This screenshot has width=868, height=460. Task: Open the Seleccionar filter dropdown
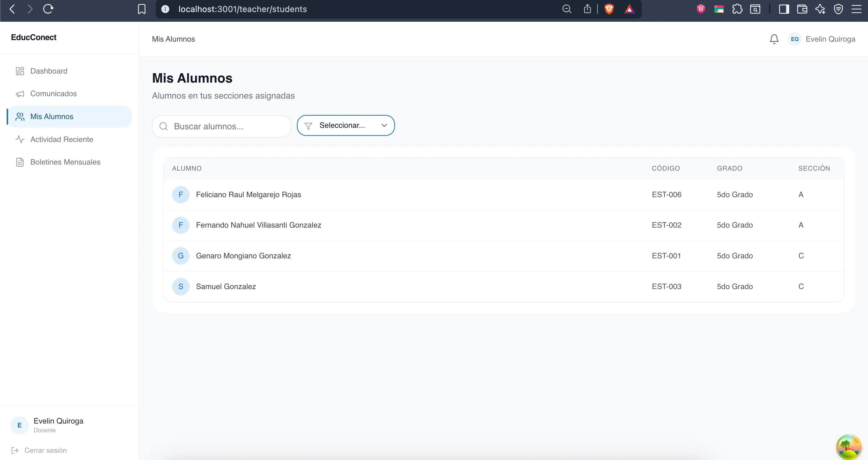(342, 125)
